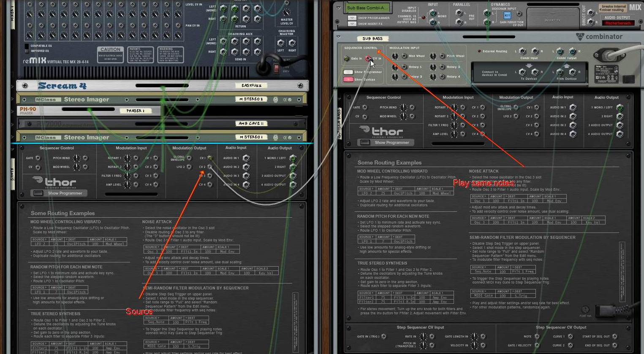The width and height of the screenshot is (644, 354).
Task: Adjust reMix Master Level CV trim knob
Action: coord(286,13)
